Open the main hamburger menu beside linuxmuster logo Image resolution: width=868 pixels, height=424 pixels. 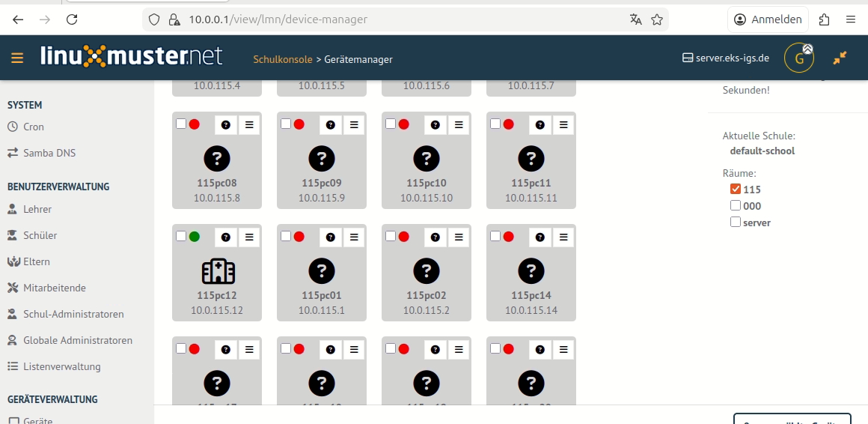pos(17,58)
